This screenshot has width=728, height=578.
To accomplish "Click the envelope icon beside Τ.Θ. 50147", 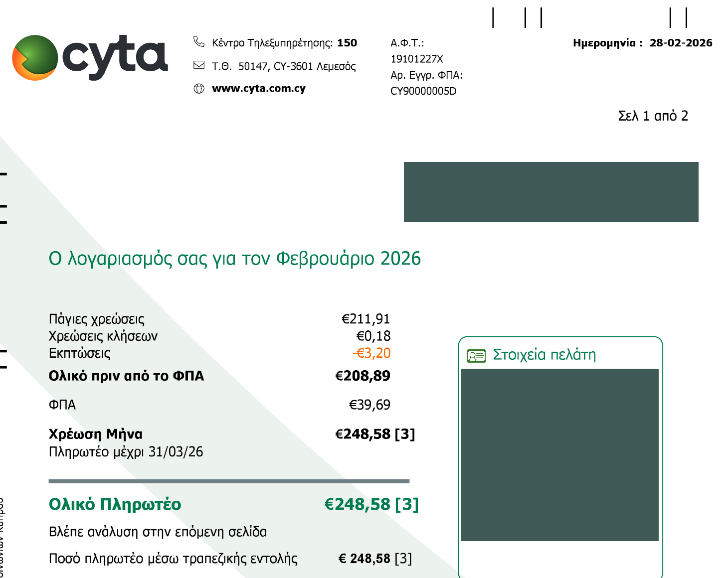I will coord(199,65).
